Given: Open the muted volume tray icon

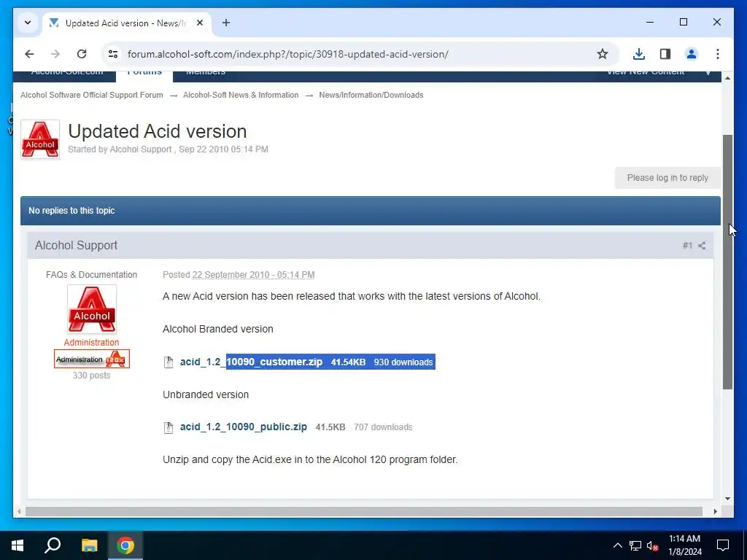Looking at the screenshot, I should [x=653, y=545].
